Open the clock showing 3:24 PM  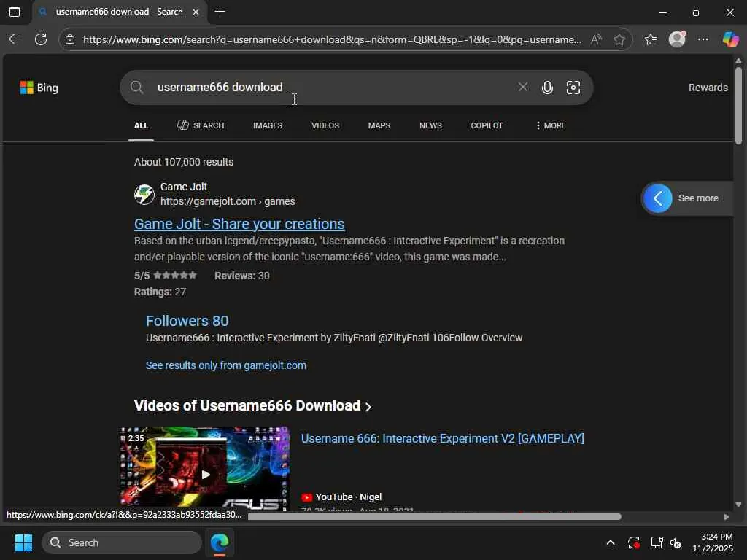pyautogui.click(x=713, y=542)
